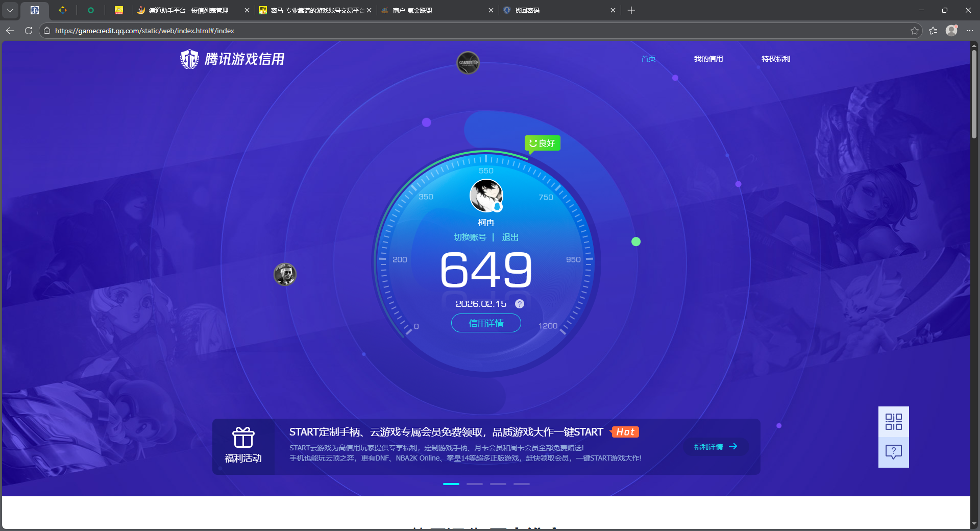980x531 pixels.
Task: Open the feedback help icon in side panel
Action: click(894, 452)
